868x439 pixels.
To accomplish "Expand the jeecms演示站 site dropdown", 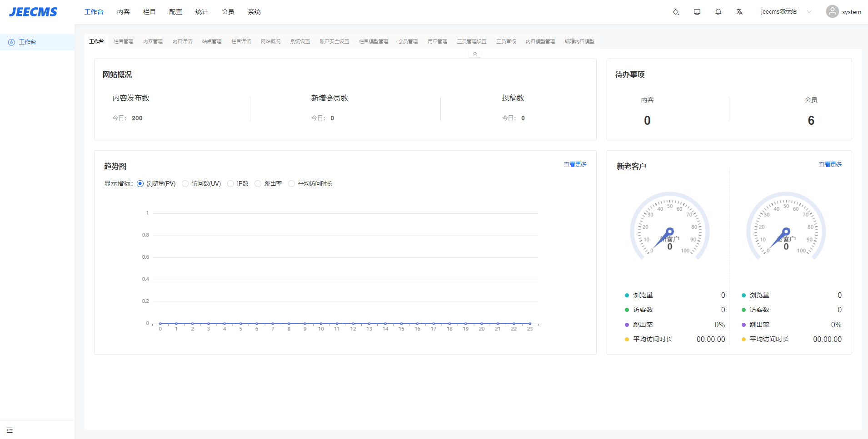I will point(809,12).
